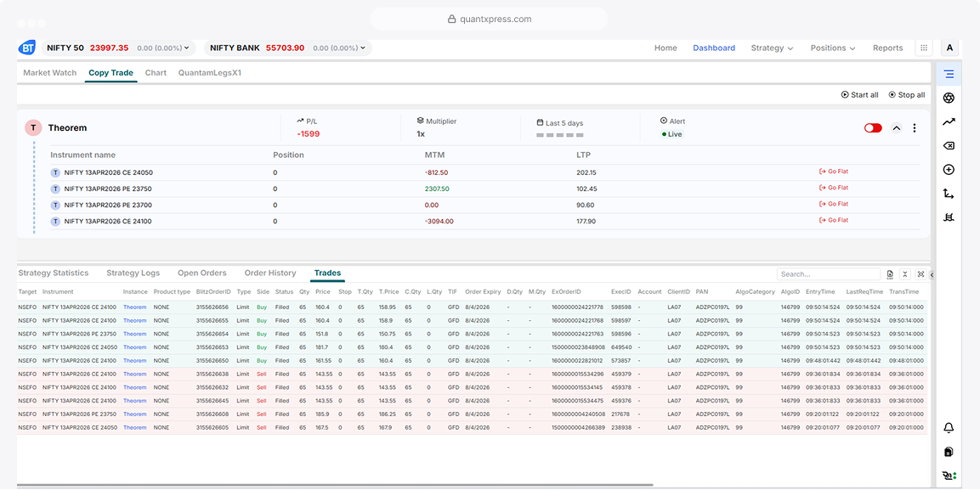Go Flat on NIFTY PE 23750
Viewport: 980px width, 490px height.
pyautogui.click(x=834, y=188)
